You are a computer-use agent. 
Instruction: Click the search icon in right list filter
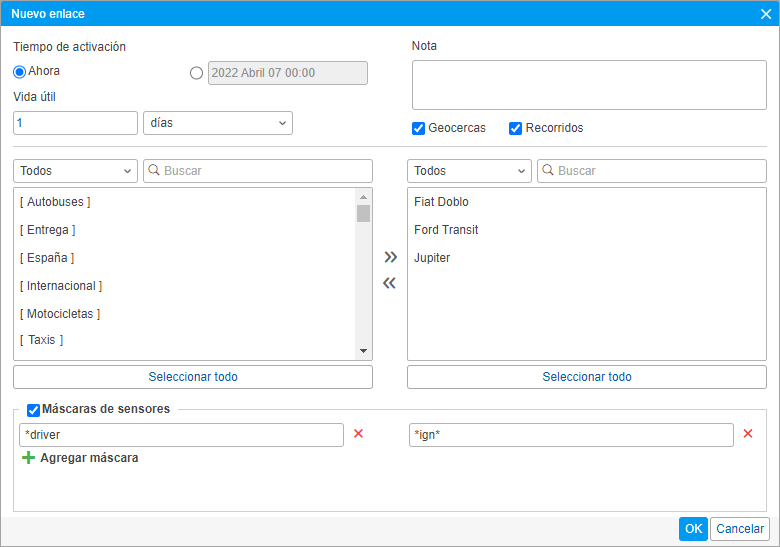click(548, 171)
